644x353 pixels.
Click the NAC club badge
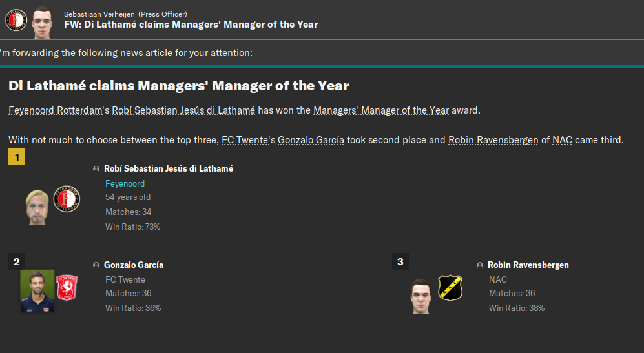(450, 288)
